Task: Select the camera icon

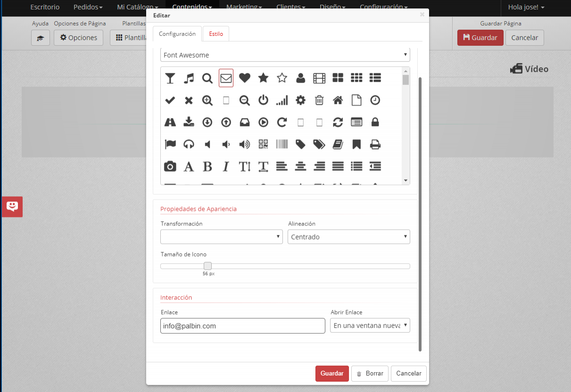Action: 170,167
